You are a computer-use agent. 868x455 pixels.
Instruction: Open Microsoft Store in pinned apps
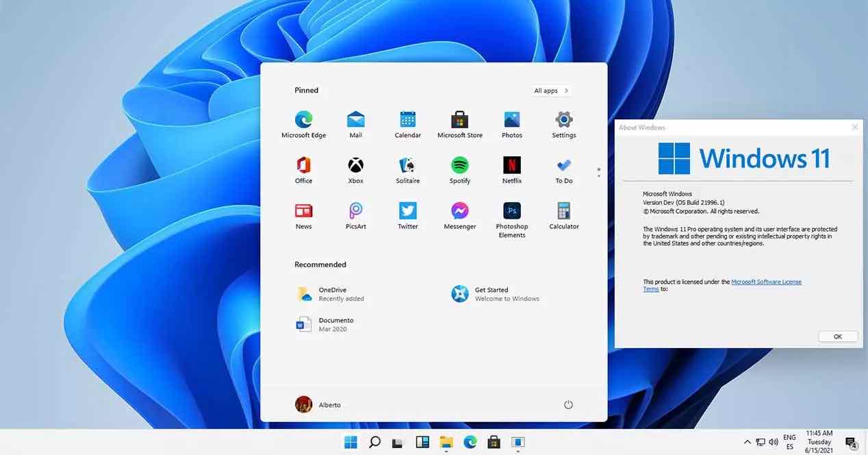(460, 124)
